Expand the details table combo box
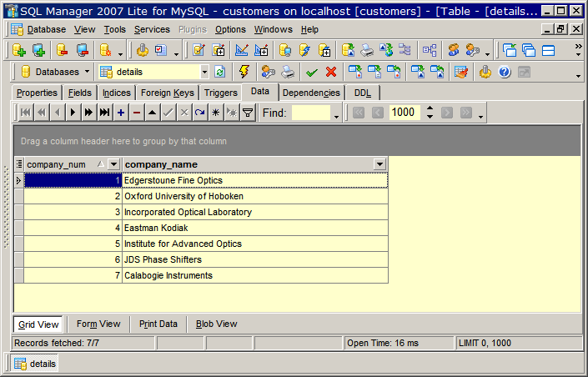This screenshot has height=377, width=588. pyautogui.click(x=204, y=72)
